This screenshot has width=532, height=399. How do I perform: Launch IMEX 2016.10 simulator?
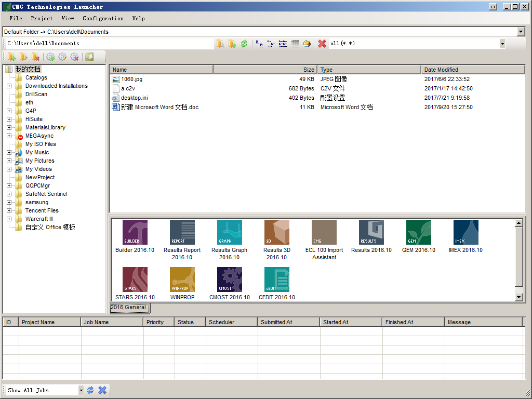pyautogui.click(x=466, y=232)
